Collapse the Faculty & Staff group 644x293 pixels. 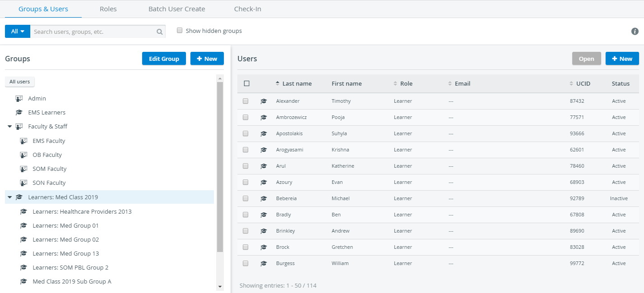(9, 127)
